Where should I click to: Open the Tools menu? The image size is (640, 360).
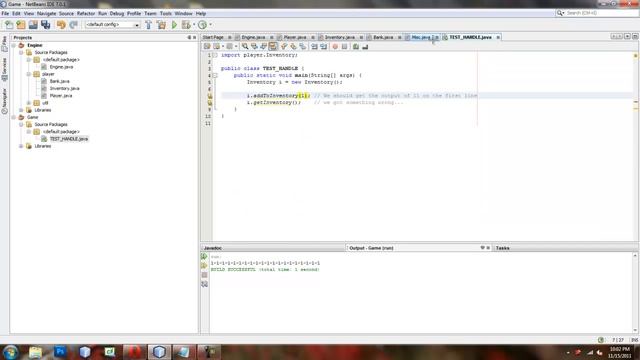tap(166, 13)
